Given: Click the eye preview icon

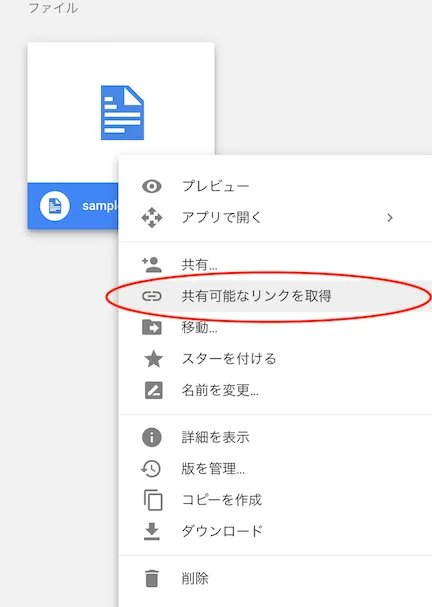Looking at the screenshot, I should [152, 186].
